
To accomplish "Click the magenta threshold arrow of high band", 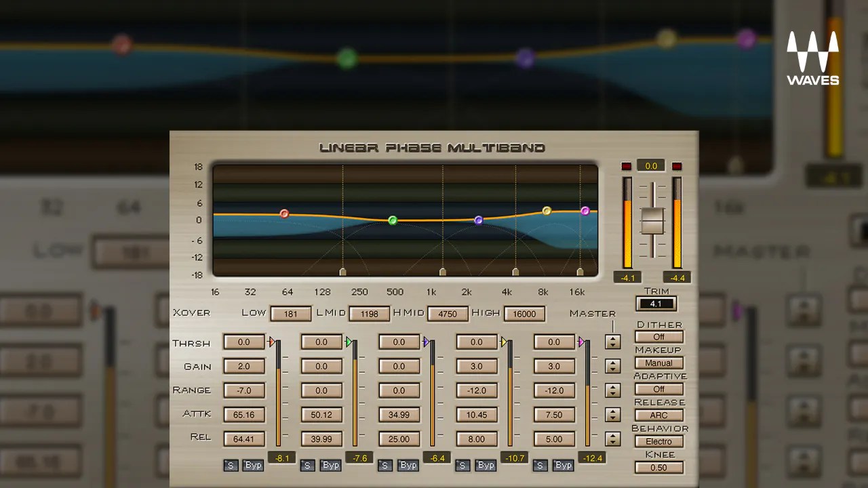I will tap(581, 342).
